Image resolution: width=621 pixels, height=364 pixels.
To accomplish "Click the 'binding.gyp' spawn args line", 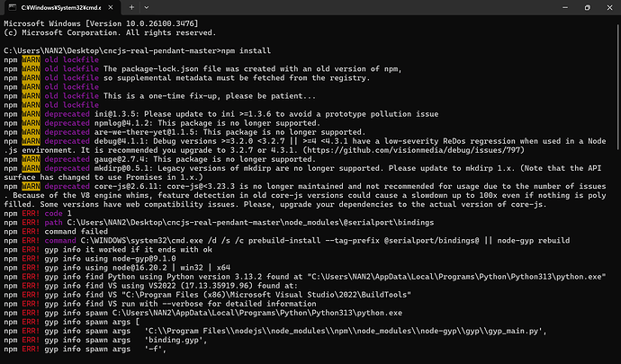I will coord(105,340).
